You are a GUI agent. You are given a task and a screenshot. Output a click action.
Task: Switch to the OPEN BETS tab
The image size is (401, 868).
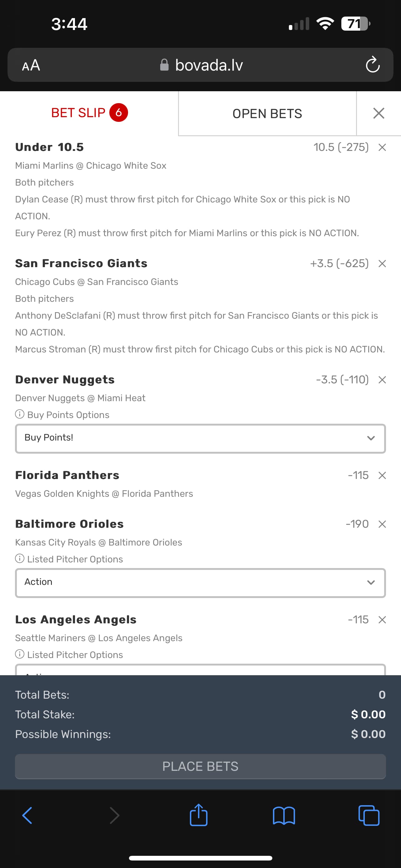coord(267,113)
